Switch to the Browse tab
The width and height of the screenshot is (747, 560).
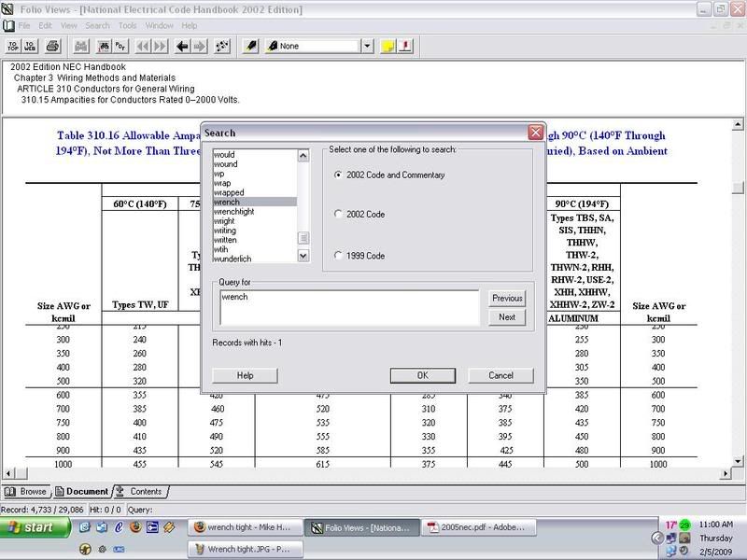click(26, 492)
